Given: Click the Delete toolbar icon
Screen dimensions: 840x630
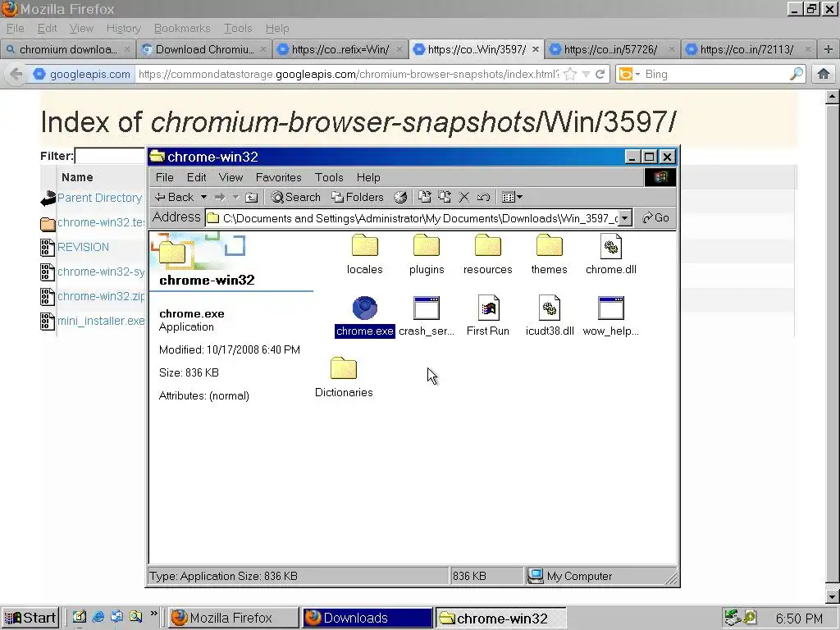Looking at the screenshot, I should pyautogui.click(x=464, y=197).
